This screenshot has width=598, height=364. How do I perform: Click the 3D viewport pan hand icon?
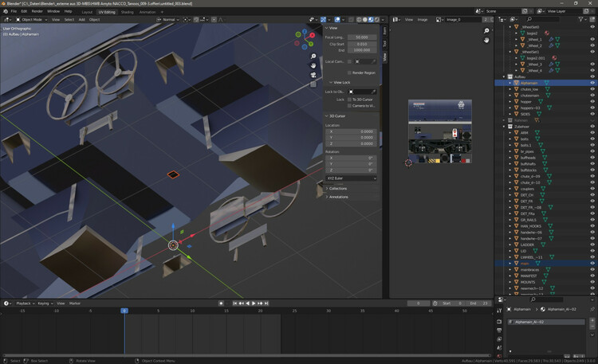pos(313,65)
